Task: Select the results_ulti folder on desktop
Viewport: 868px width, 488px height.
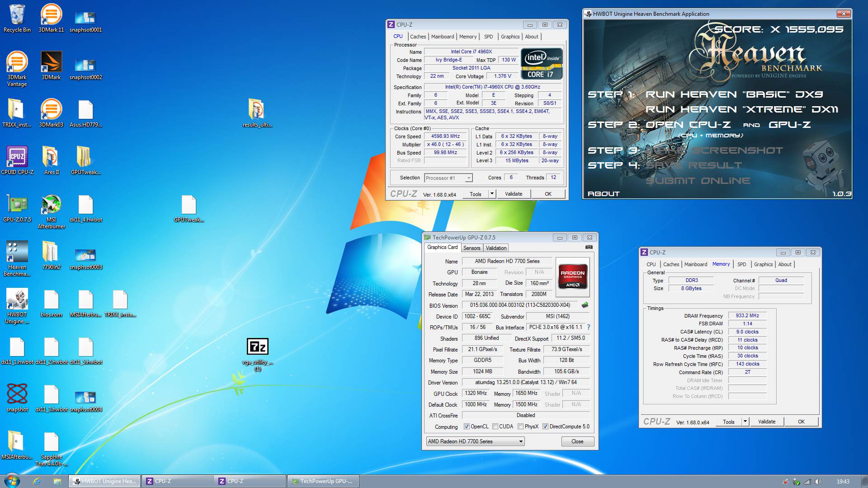Action: [257, 113]
